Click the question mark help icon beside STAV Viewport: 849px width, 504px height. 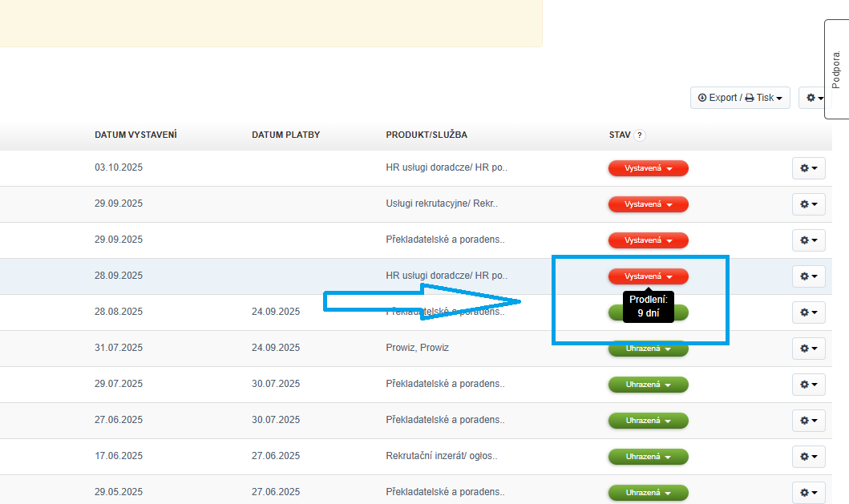pyautogui.click(x=640, y=135)
